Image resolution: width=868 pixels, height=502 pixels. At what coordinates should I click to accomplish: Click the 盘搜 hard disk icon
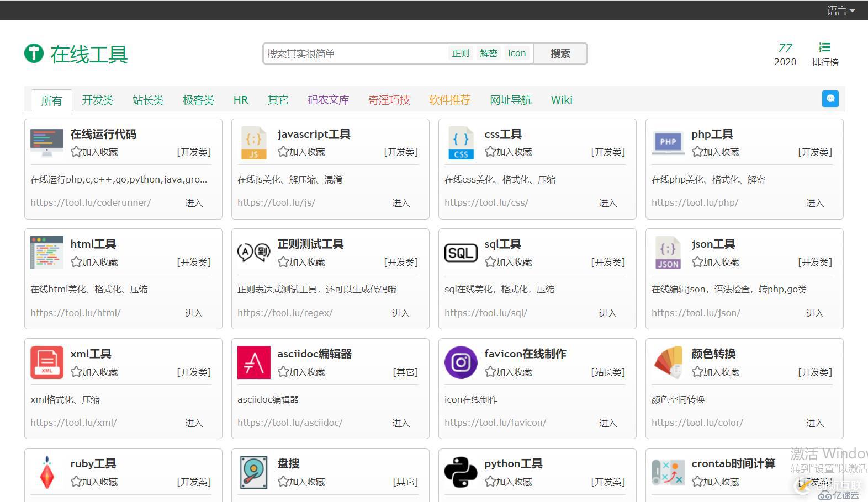tap(254, 472)
